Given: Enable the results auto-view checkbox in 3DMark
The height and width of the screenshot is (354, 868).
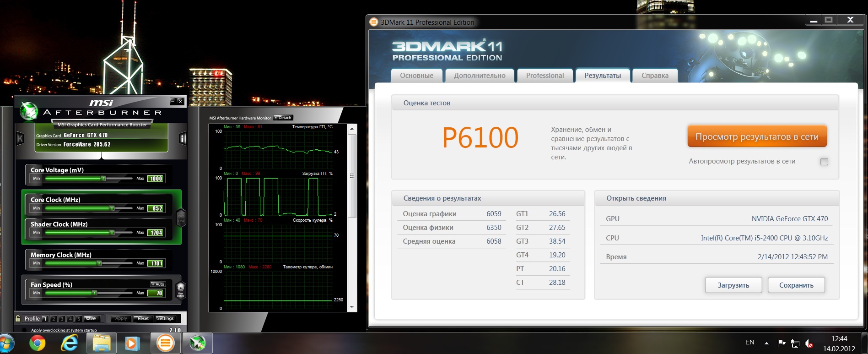Looking at the screenshot, I should (824, 162).
